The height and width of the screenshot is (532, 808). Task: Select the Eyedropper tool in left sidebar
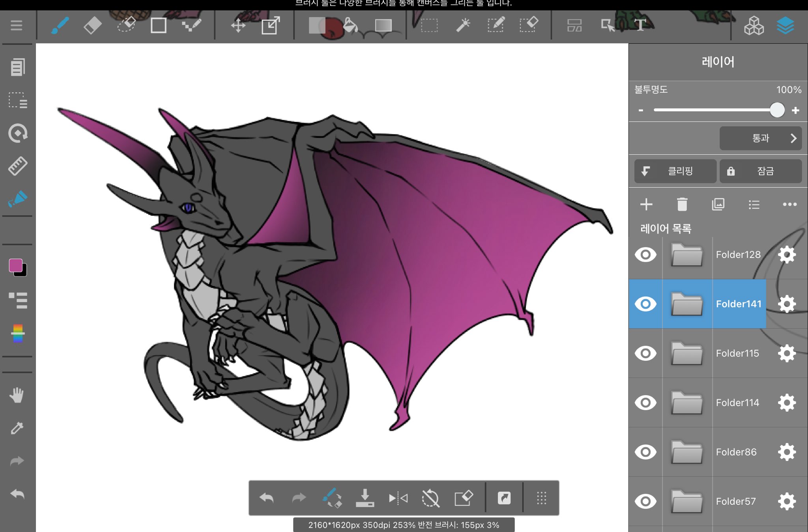coord(17,428)
